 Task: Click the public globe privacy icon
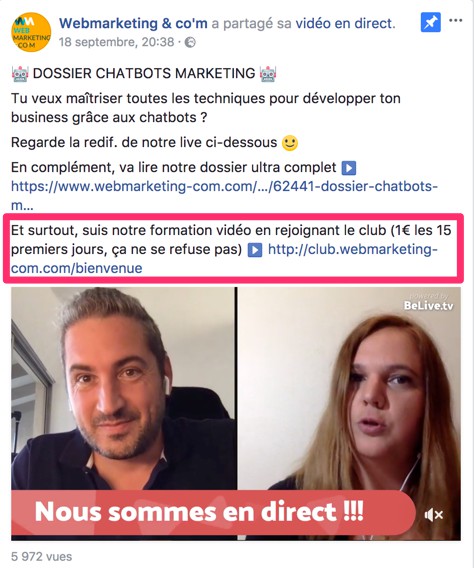tap(190, 42)
